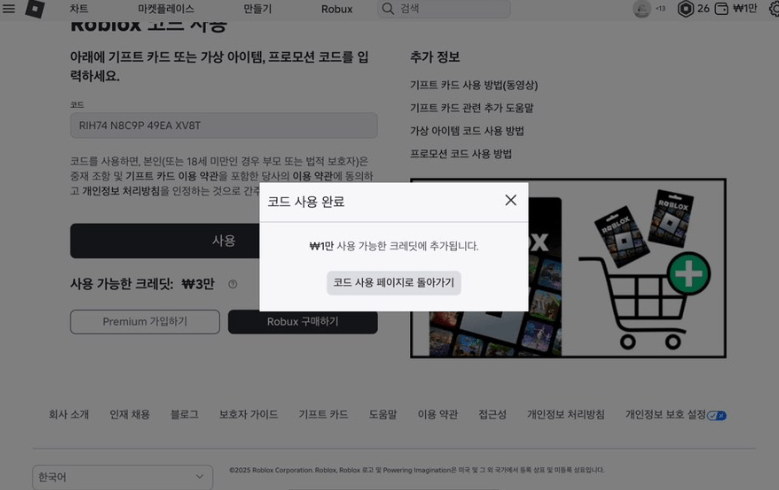Open the 마켓플레이스 menu item
779x490 pixels.
click(x=166, y=8)
